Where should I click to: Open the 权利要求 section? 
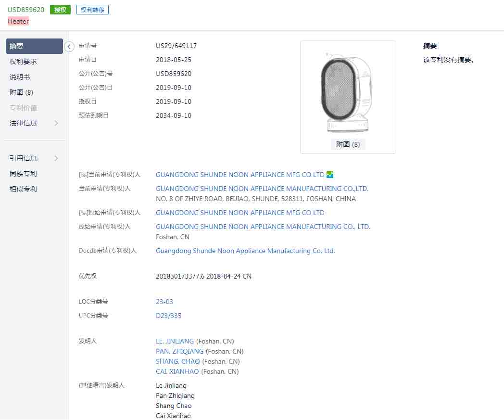tap(23, 62)
